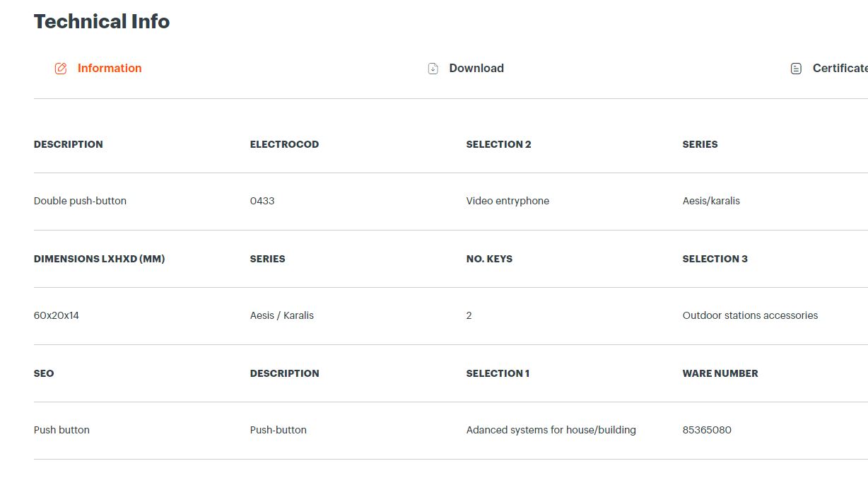Select the dimensions value 60x20x14
Image resolution: width=868 pixels, height=490 pixels.
click(x=57, y=315)
